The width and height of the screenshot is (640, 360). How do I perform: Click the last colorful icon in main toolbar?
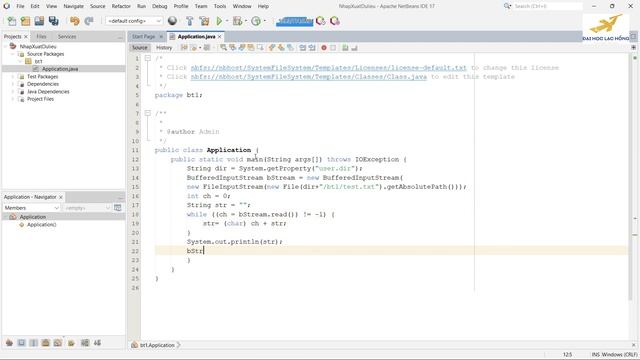(x=335, y=21)
